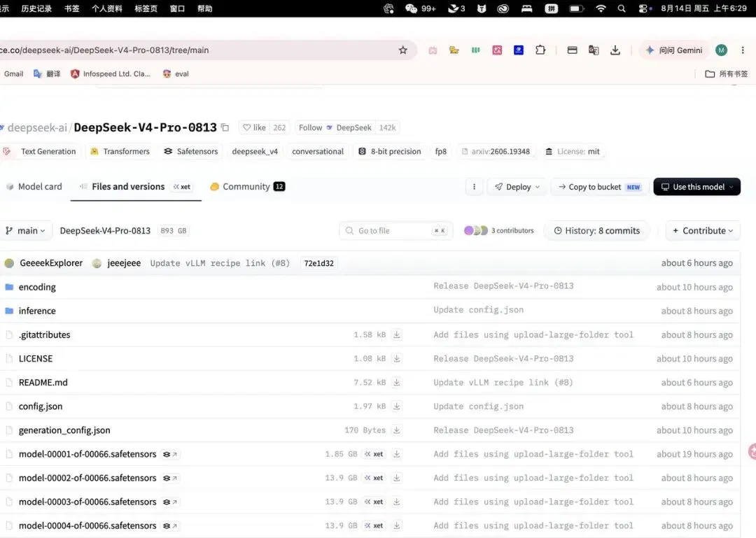The width and height of the screenshot is (756, 538).
Task: Open the three-dot more options button
Action: pyautogui.click(x=474, y=187)
